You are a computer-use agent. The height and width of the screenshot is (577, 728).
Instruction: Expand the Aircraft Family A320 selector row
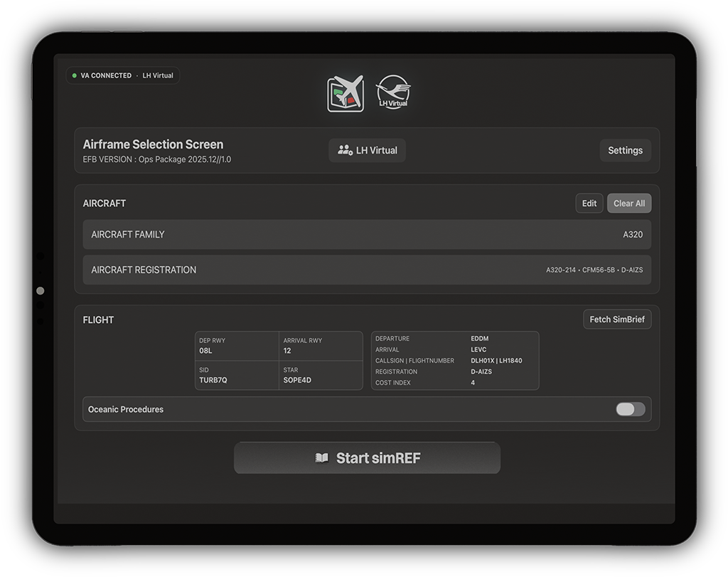pyautogui.click(x=367, y=235)
